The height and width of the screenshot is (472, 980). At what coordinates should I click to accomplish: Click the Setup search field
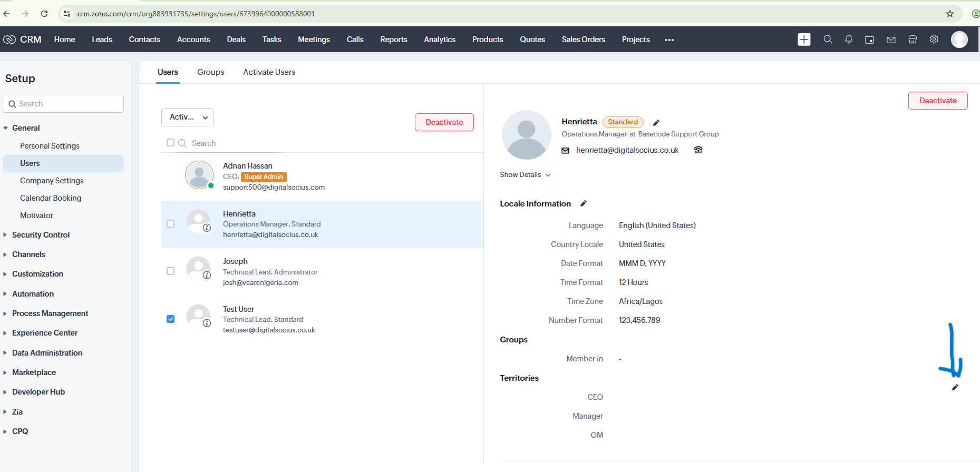[x=63, y=104]
